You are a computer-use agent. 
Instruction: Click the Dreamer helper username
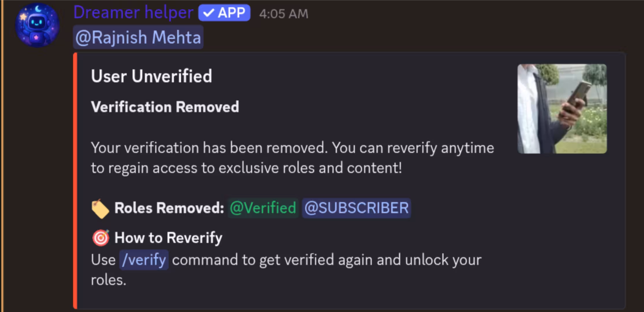click(133, 12)
